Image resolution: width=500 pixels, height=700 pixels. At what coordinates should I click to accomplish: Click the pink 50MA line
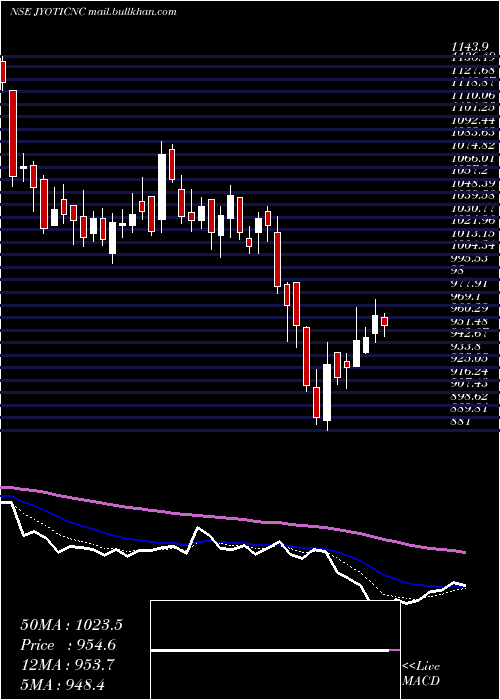(x=232, y=518)
